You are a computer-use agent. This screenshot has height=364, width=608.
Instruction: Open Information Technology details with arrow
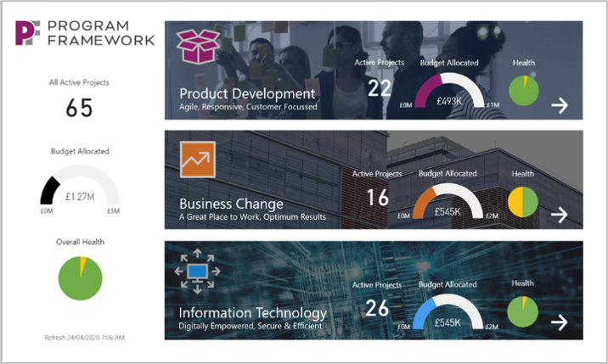tap(559, 322)
